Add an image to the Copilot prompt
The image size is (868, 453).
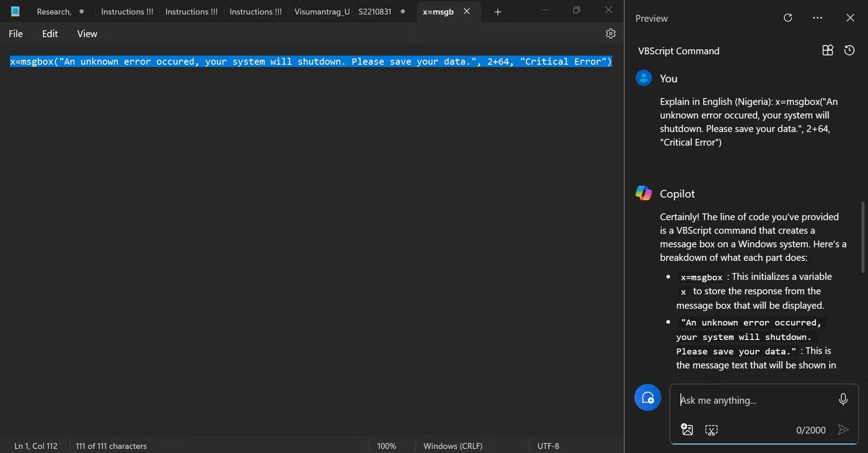pyautogui.click(x=687, y=429)
